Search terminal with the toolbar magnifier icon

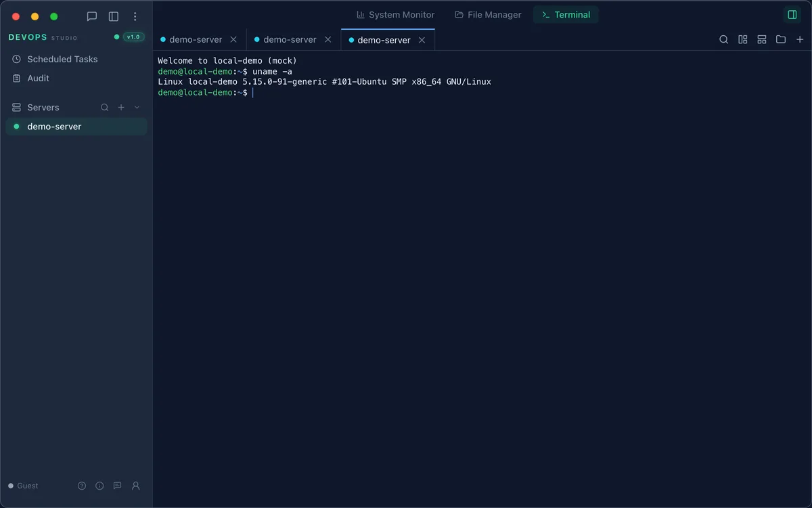click(x=723, y=40)
